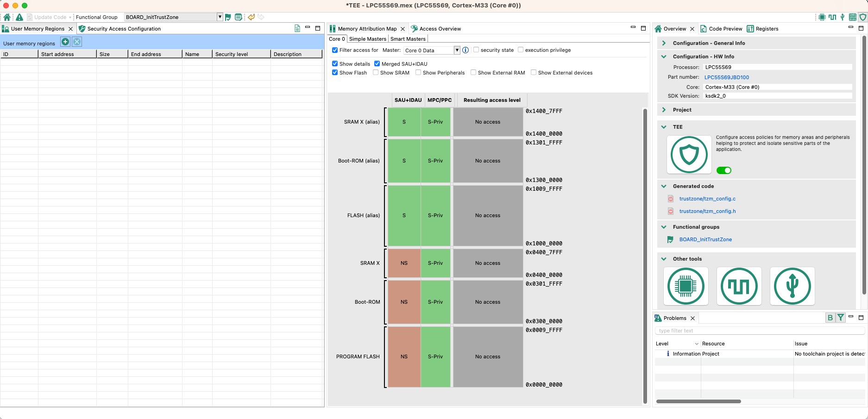
Task: Click the home icon in toolbar
Action: coord(7,17)
